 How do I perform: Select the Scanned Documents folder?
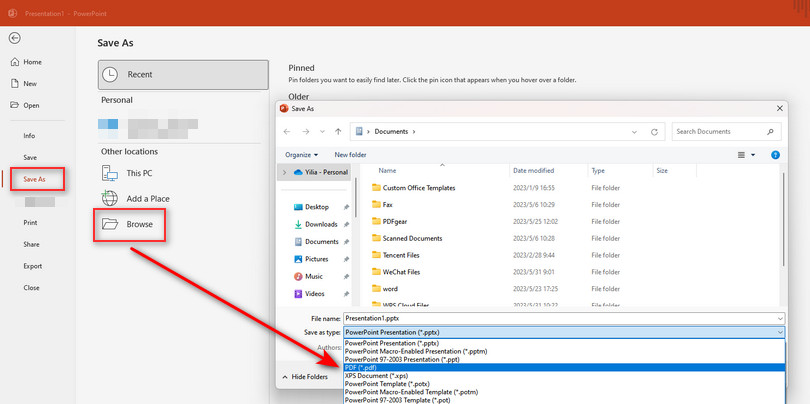coord(407,238)
